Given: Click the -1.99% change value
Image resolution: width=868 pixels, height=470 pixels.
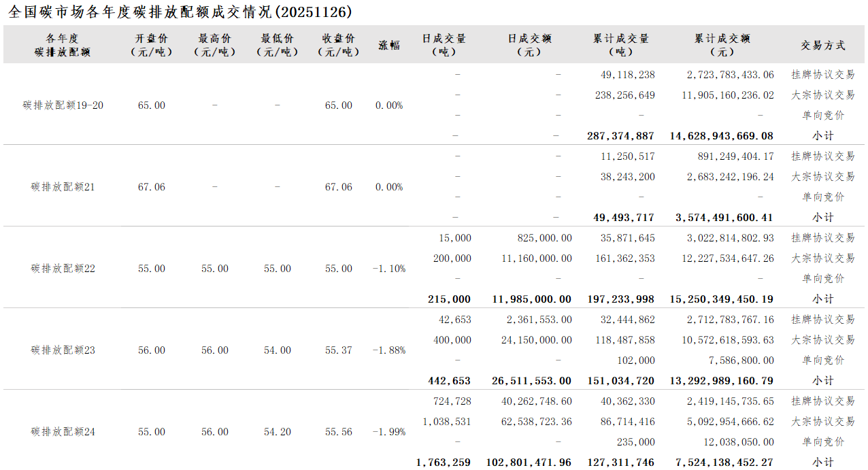Looking at the screenshot, I should click(389, 432).
